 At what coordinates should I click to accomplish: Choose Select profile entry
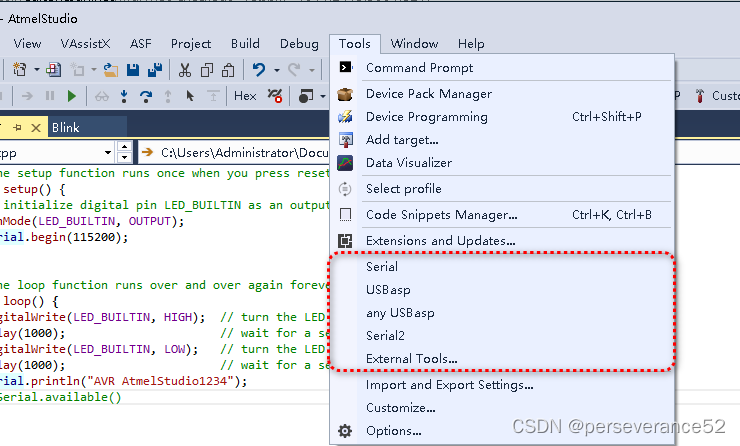[503, 189]
